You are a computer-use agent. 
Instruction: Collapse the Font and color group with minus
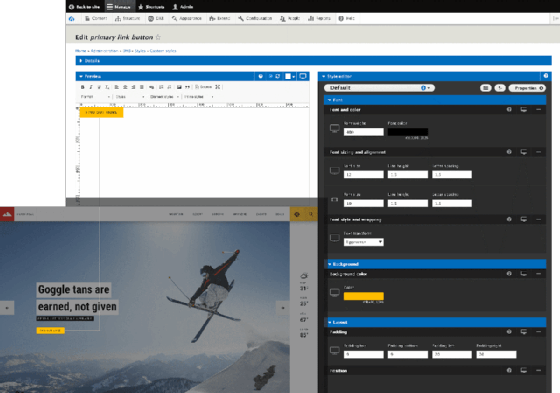[x=539, y=110]
